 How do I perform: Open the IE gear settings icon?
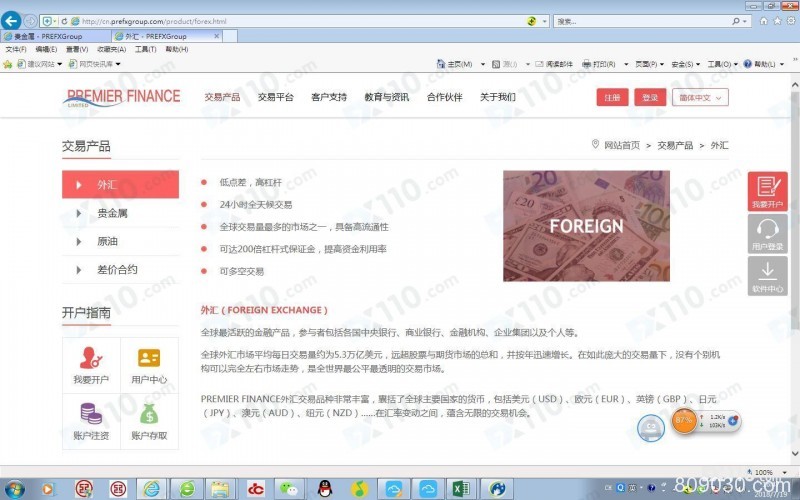(791, 21)
